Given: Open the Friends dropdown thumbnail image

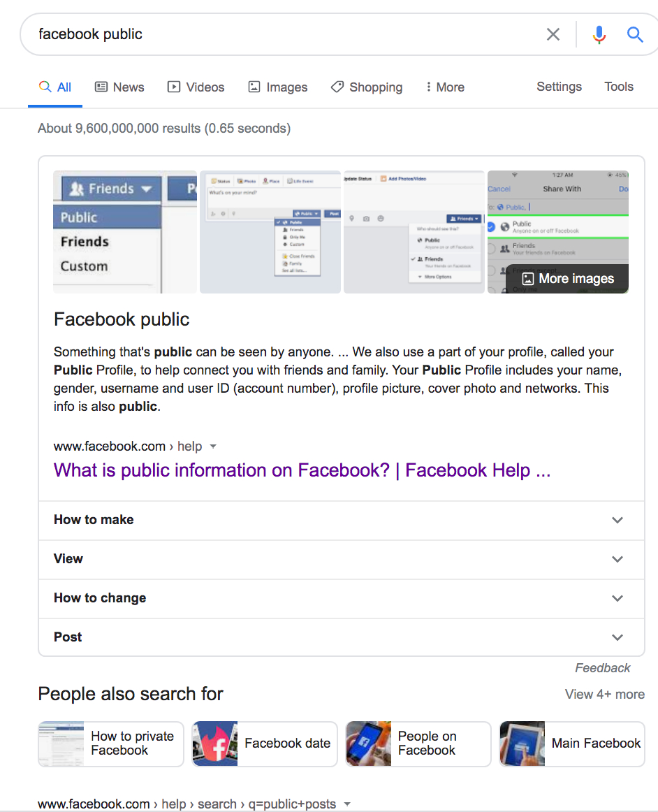Looking at the screenshot, I should click(x=125, y=232).
